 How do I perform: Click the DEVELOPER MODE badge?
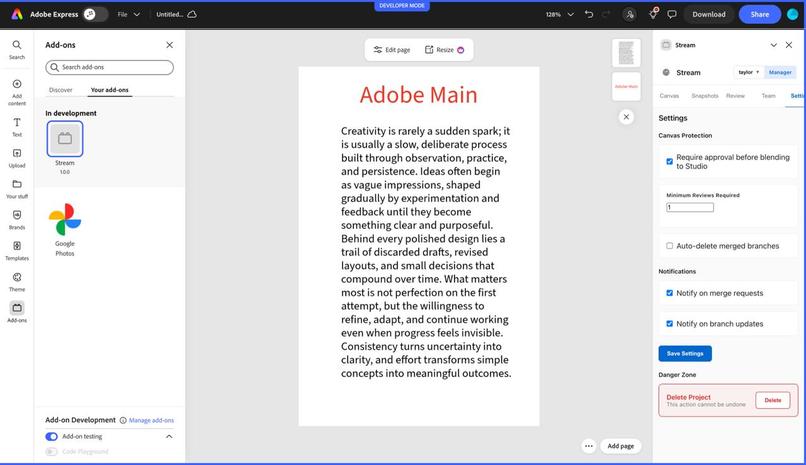coord(402,6)
